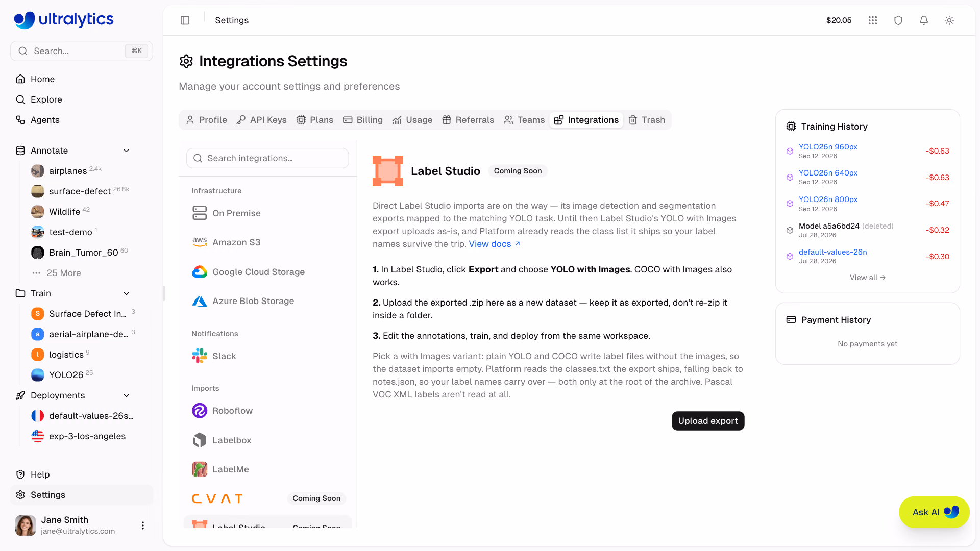Toggle the sidebar panel icon
The image size is (980, 551).
point(185,20)
